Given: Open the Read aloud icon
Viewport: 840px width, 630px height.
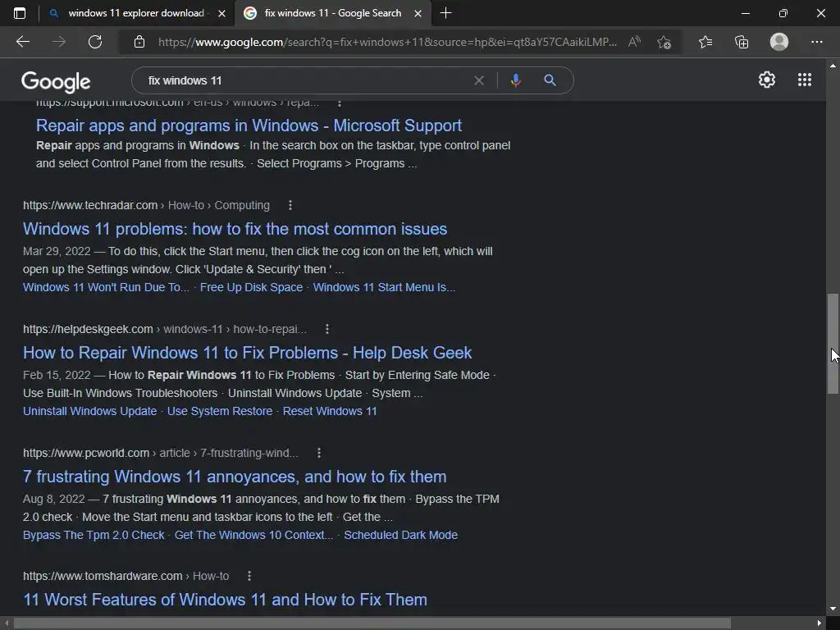Looking at the screenshot, I should click(x=634, y=42).
